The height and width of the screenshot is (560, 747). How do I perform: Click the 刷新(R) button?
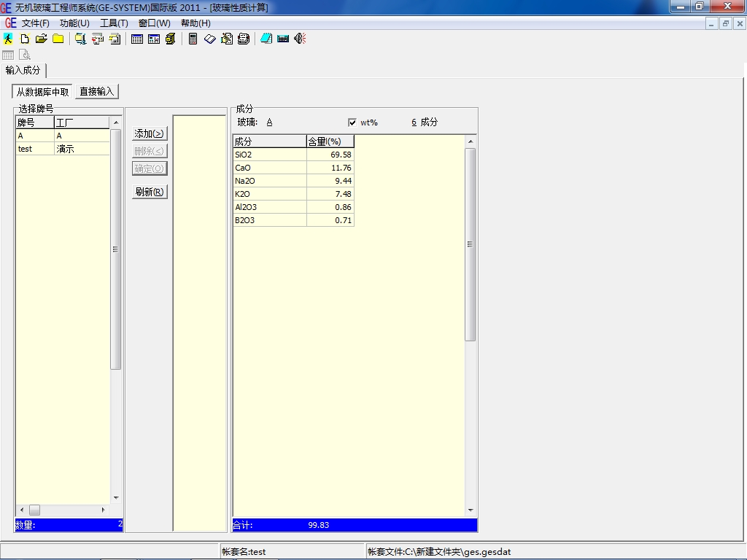(x=150, y=192)
